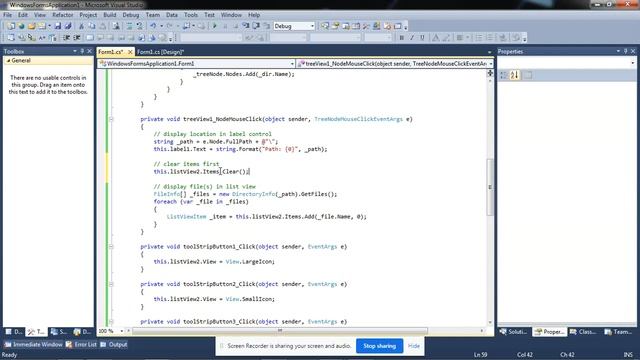Open the document tab list dropdown arrow

pos(489,52)
